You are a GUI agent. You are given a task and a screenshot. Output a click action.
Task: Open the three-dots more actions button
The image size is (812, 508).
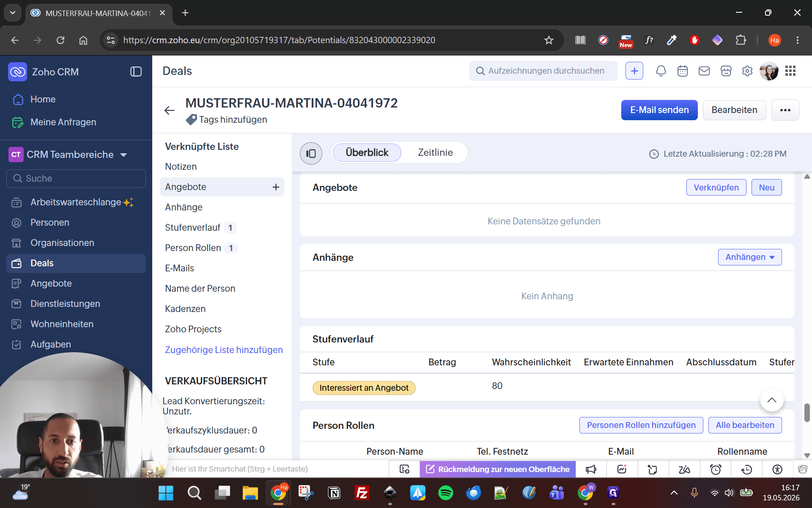[785, 110]
